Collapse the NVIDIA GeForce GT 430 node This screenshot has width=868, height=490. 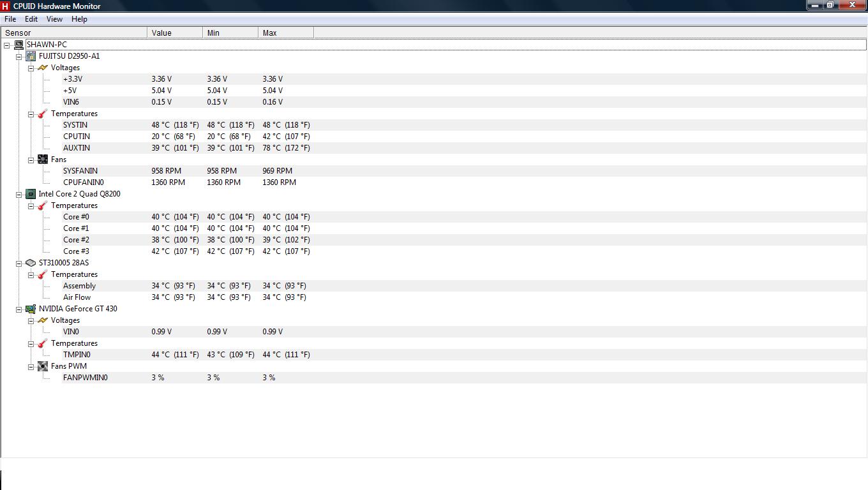19,309
